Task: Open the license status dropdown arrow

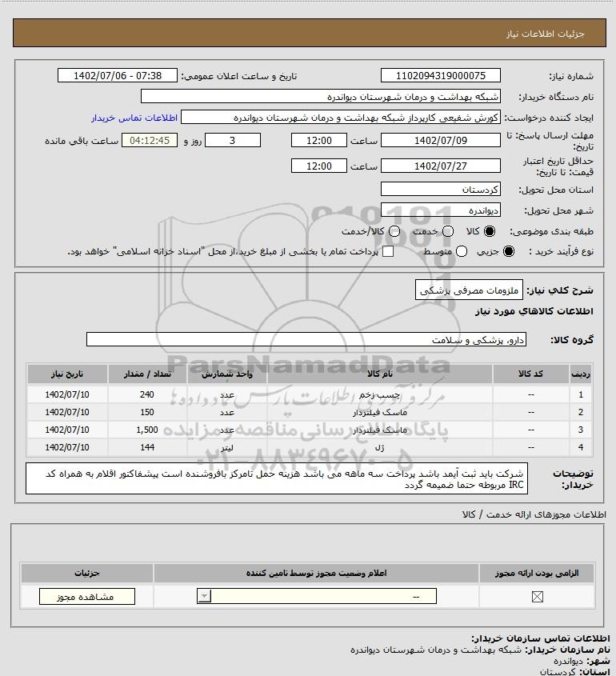Action: click(x=204, y=597)
